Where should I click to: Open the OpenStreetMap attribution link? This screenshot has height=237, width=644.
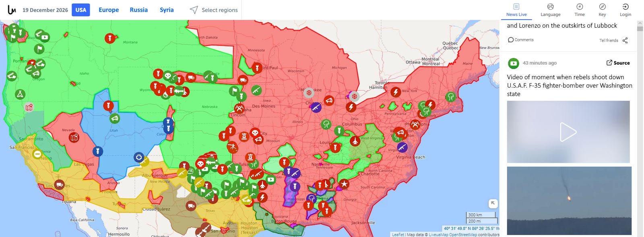[x=463, y=235]
